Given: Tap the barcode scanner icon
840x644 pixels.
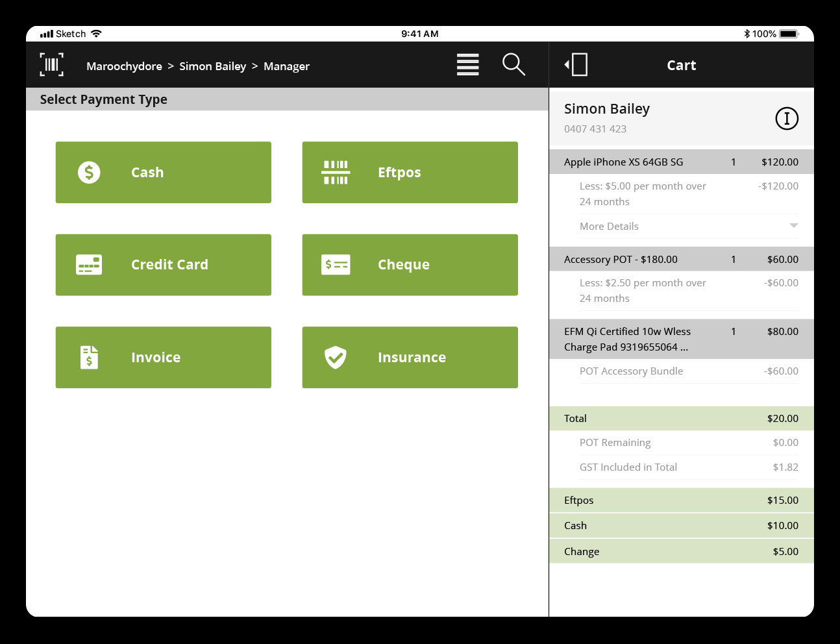Looking at the screenshot, I should [x=52, y=65].
